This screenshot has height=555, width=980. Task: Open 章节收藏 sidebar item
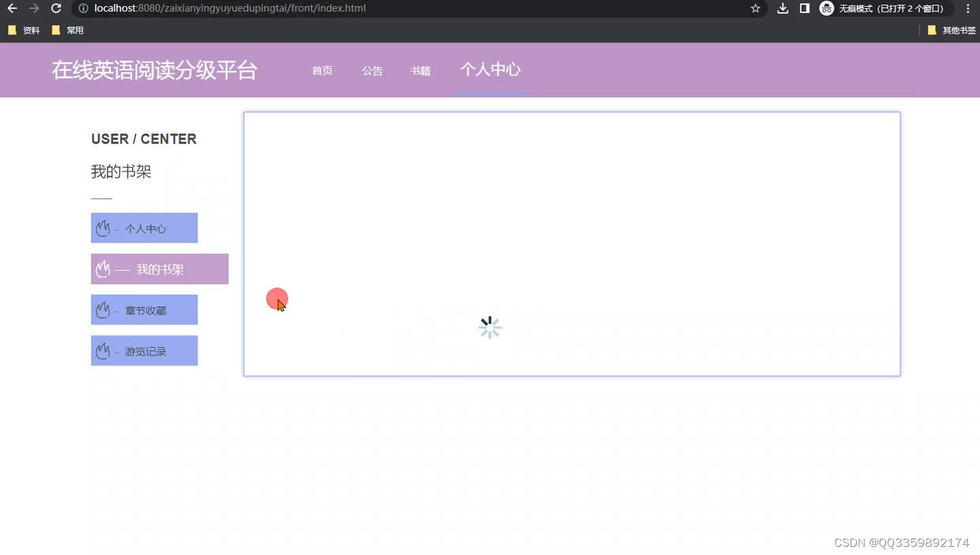tap(144, 309)
